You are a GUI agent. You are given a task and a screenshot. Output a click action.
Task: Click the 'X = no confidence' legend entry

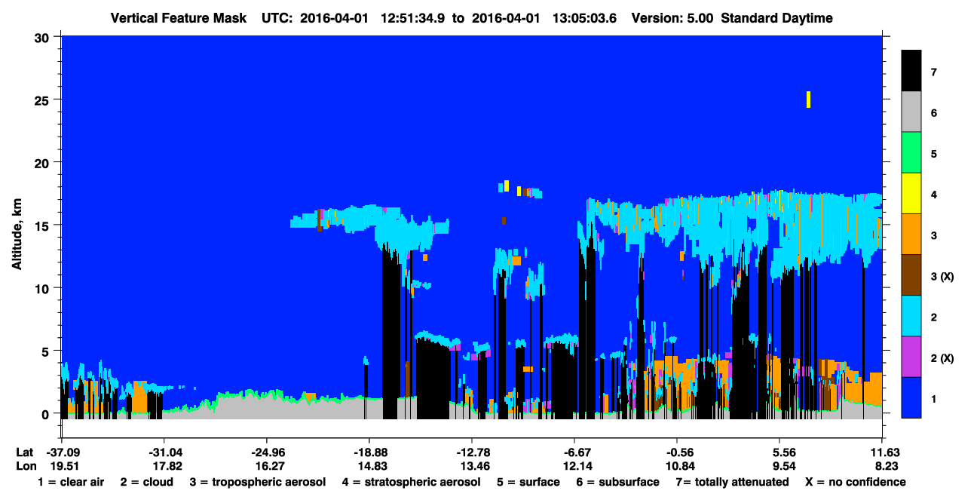pos(855,482)
